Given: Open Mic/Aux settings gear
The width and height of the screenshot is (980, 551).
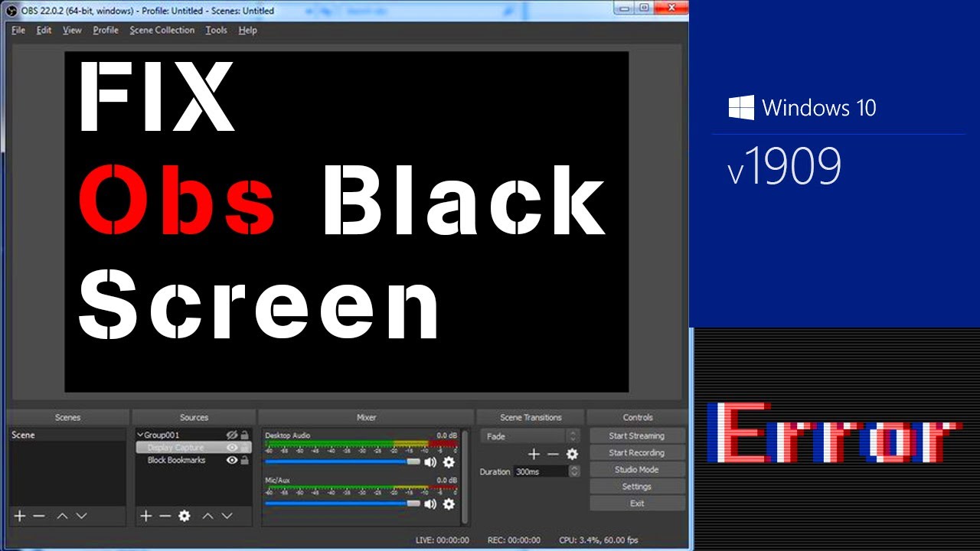Looking at the screenshot, I should (449, 504).
